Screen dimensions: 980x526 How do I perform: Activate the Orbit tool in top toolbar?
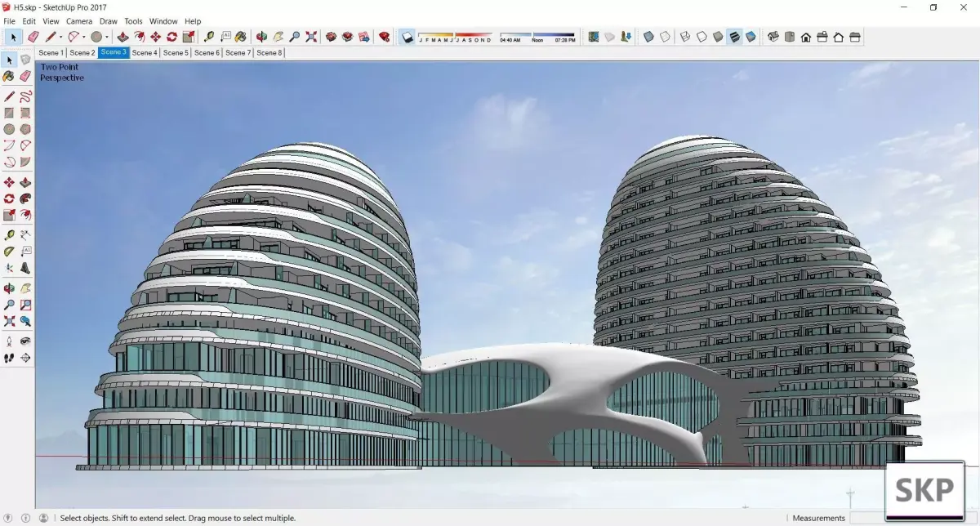(261, 37)
